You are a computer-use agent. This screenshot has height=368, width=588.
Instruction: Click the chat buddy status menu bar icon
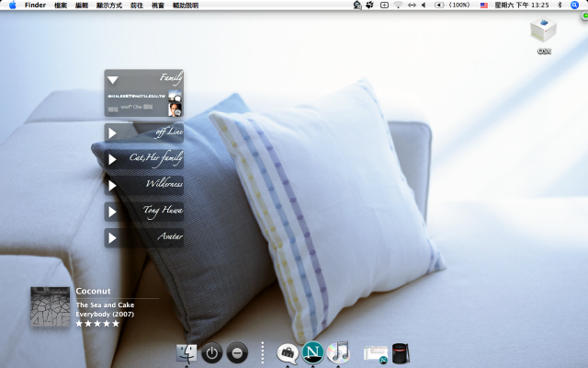pos(357,6)
